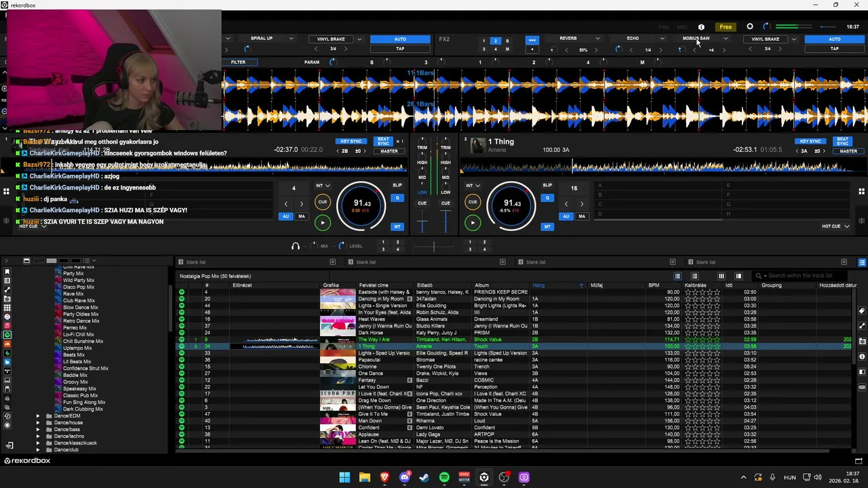Click the Spotify source icon in sidebar

[x=7, y=335]
